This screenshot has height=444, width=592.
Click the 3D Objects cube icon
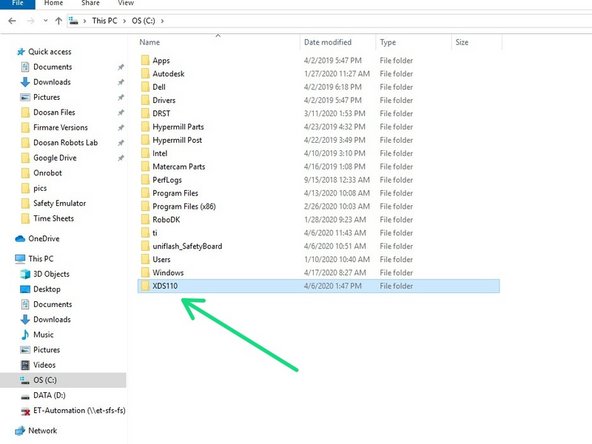25,274
